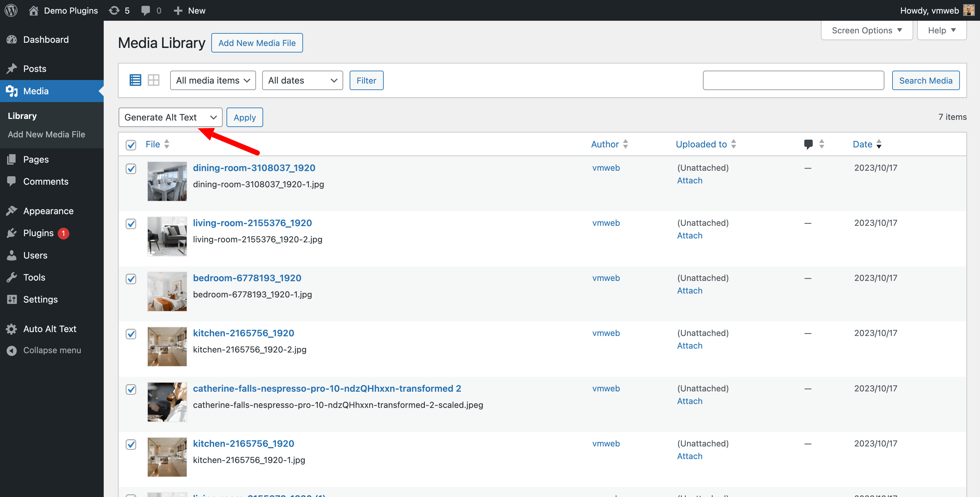Uncheck dining-room-3108037_1920 row checkbox

[x=131, y=168]
